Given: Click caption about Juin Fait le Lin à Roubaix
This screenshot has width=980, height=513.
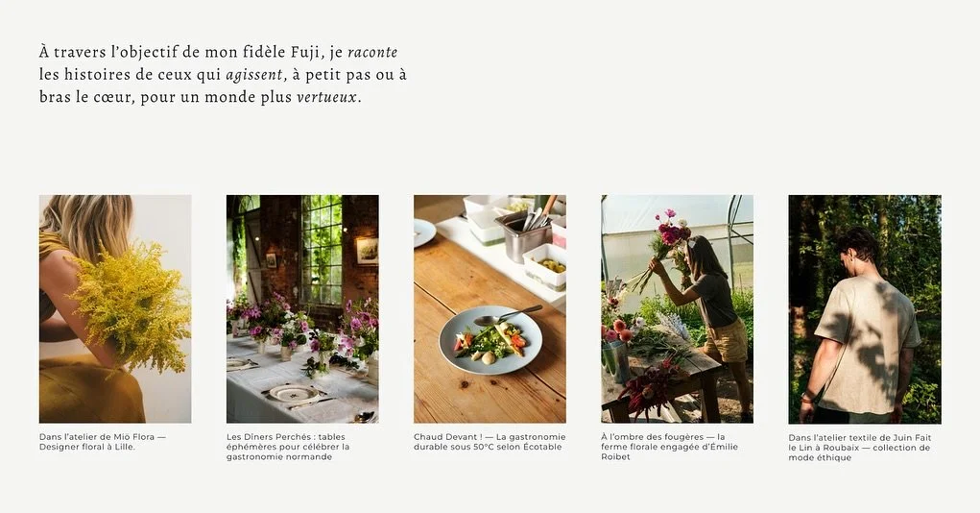Looking at the screenshot, I should 859,448.
